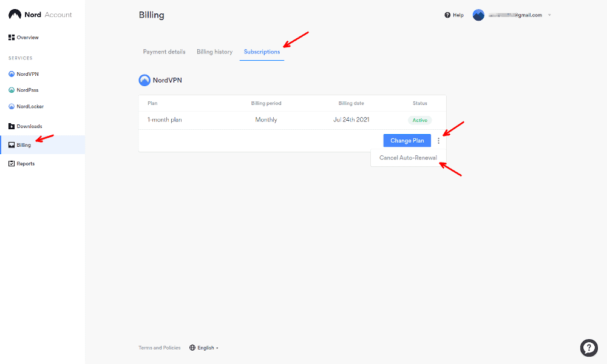Image resolution: width=607 pixels, height=364 pixels.
Task: Expand the account email dropdown arrow
Action: [x=549, y=15]
